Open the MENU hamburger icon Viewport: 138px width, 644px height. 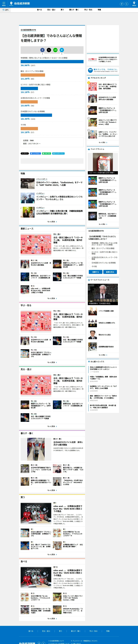[4, 4]
